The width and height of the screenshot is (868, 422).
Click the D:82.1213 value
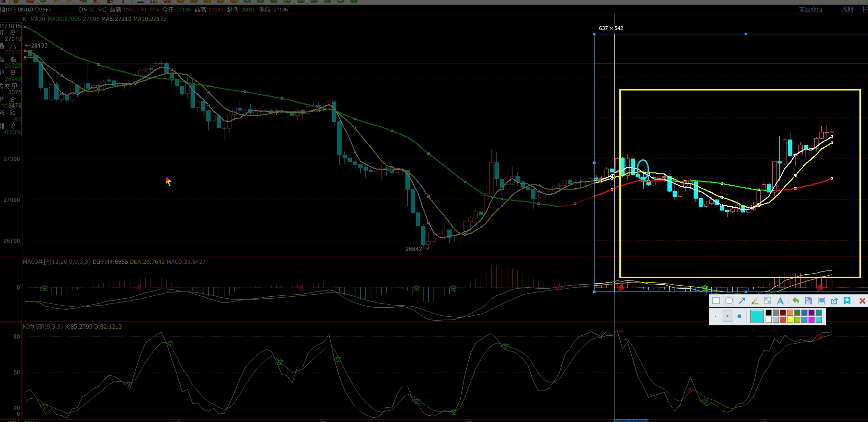pyautogui.click(x=108, y=327)
